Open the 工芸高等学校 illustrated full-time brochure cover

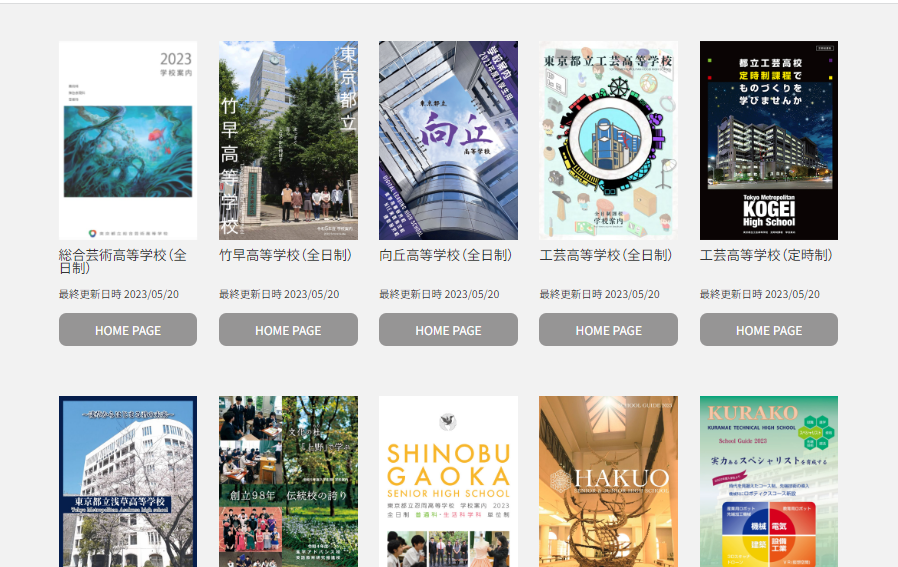[x=608, y=140]
